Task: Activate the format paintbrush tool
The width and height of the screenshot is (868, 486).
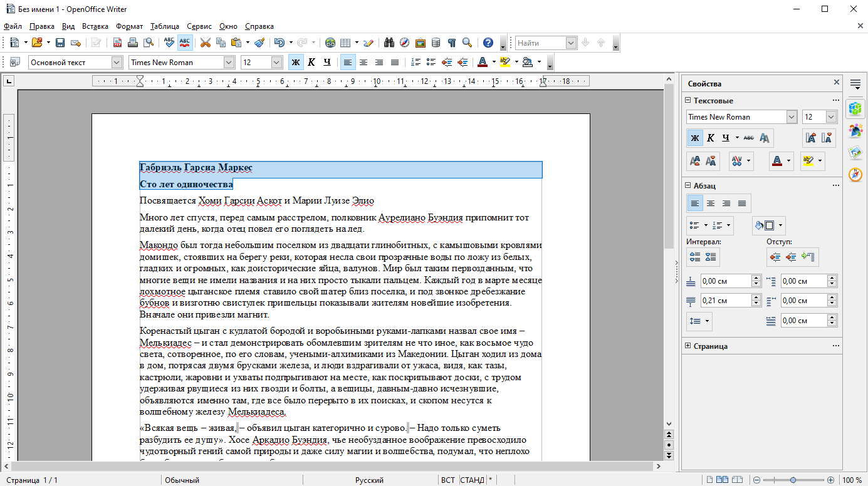Action: (259, 43)
